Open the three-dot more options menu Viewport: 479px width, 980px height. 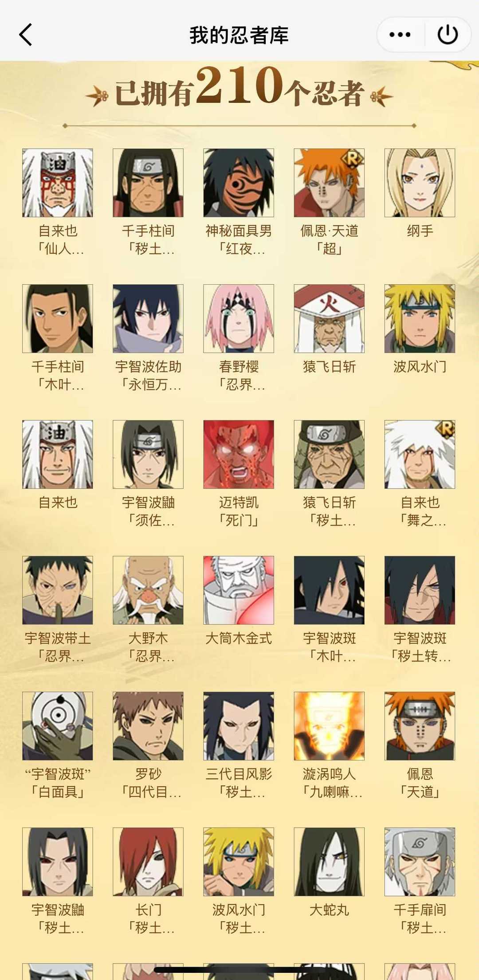point(400,35)
